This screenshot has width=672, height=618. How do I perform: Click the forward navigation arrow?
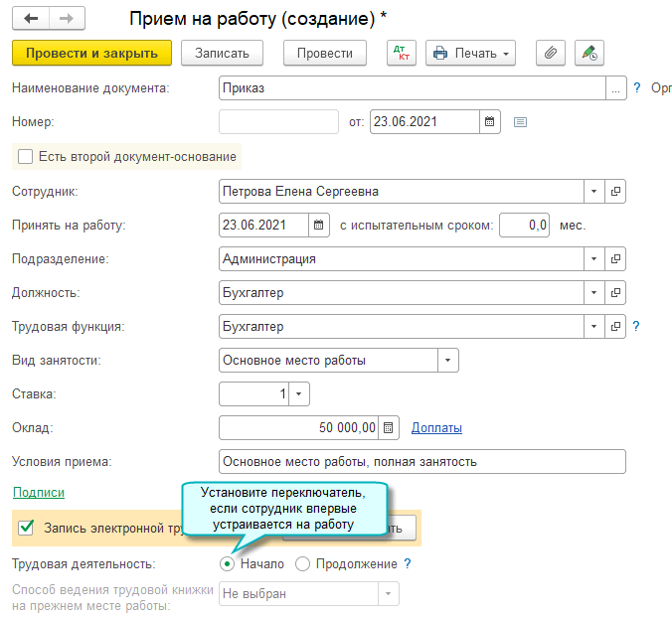tap(67, 18)
